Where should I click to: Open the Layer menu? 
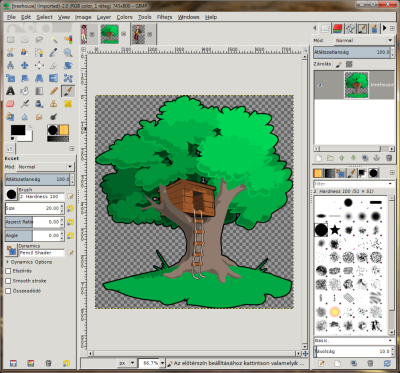pos(104,17)
